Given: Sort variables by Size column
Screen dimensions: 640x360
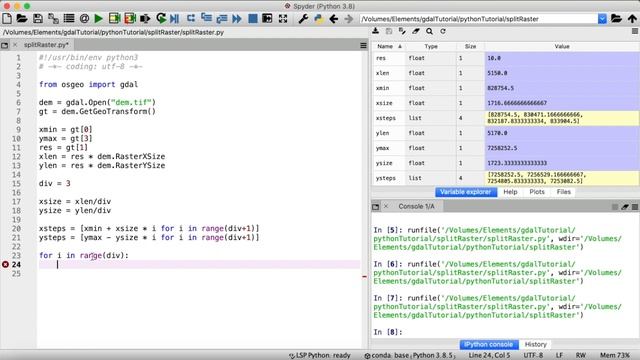Looking at the screenshot, I should coord(470,47).
